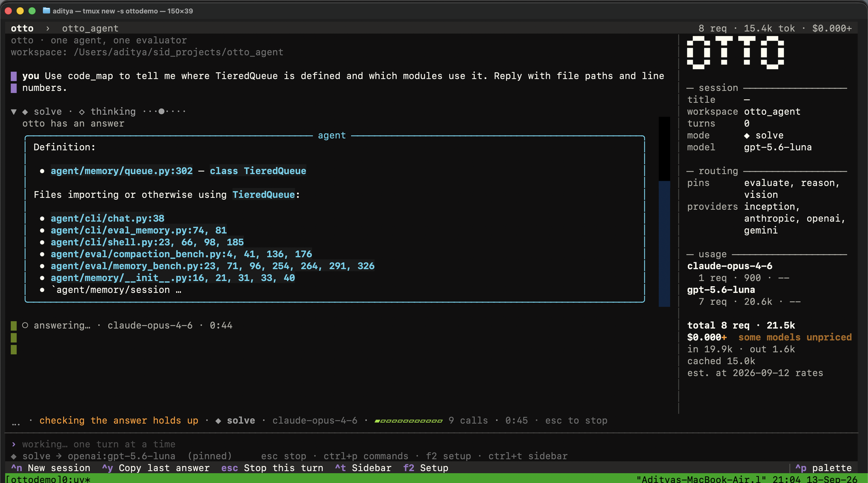Click the otto_agent breadcrumb item

coord(90,28)
